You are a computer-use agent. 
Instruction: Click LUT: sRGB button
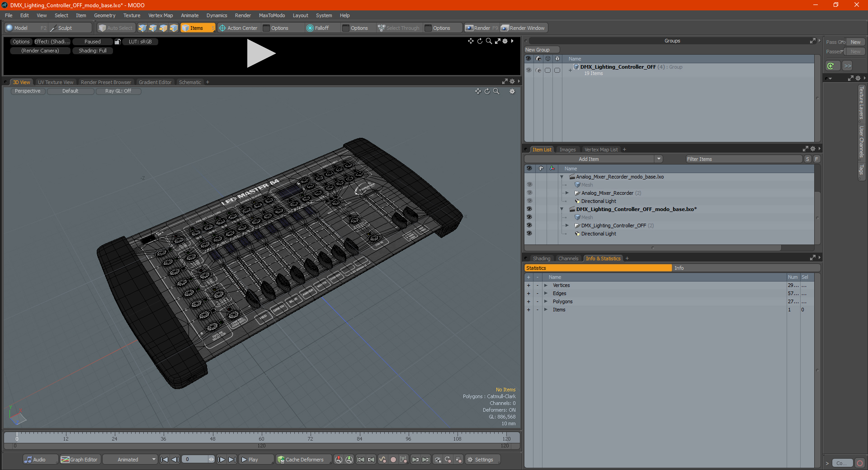[140, 42]
